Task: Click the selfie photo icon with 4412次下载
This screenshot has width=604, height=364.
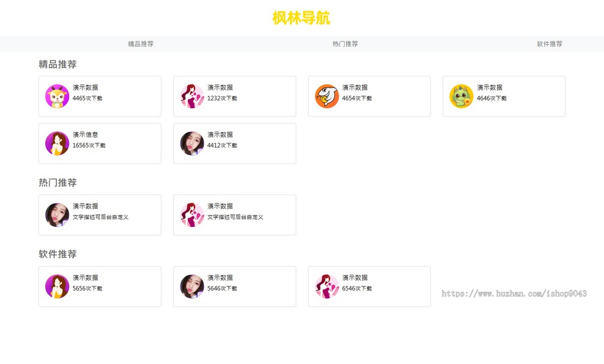Action: pos(192,143)
